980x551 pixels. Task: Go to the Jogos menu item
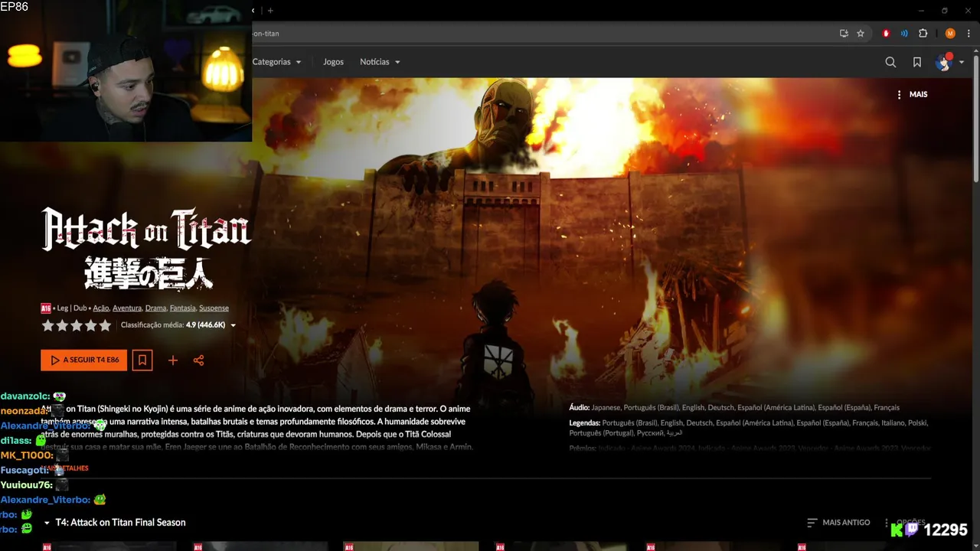pyautogui.click(x=333, y=62)
